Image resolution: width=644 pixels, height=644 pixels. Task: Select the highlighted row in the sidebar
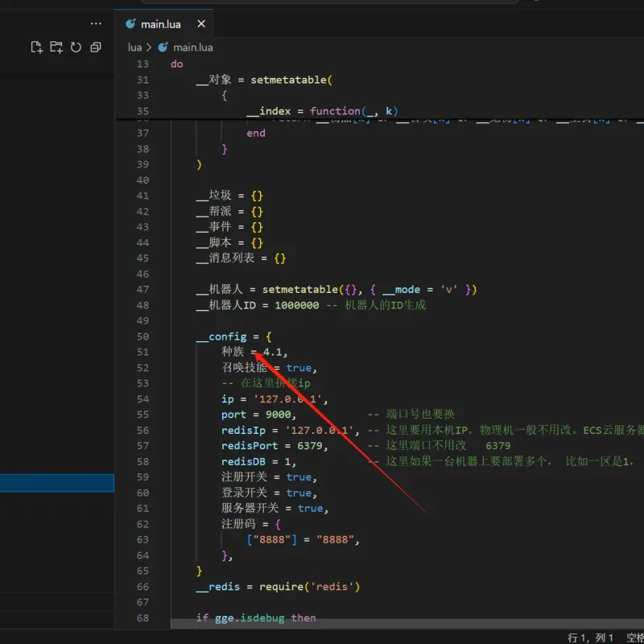tap(57, 483)
